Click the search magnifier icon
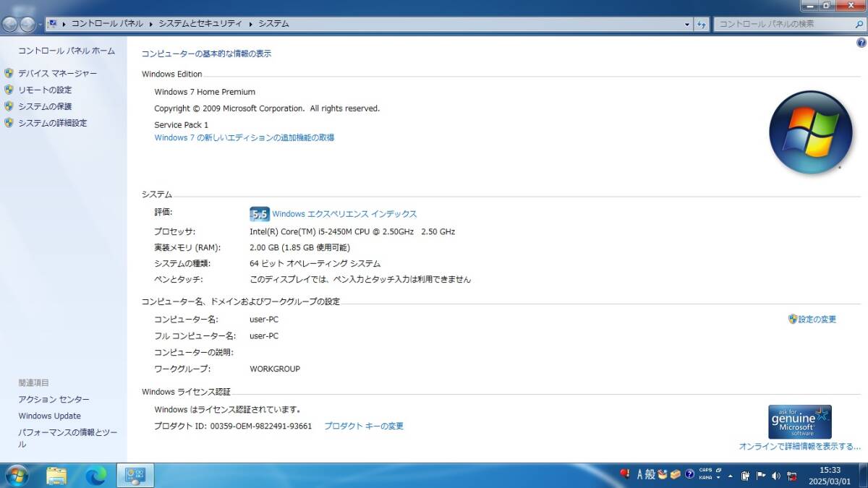 click(x=859, y=24)
